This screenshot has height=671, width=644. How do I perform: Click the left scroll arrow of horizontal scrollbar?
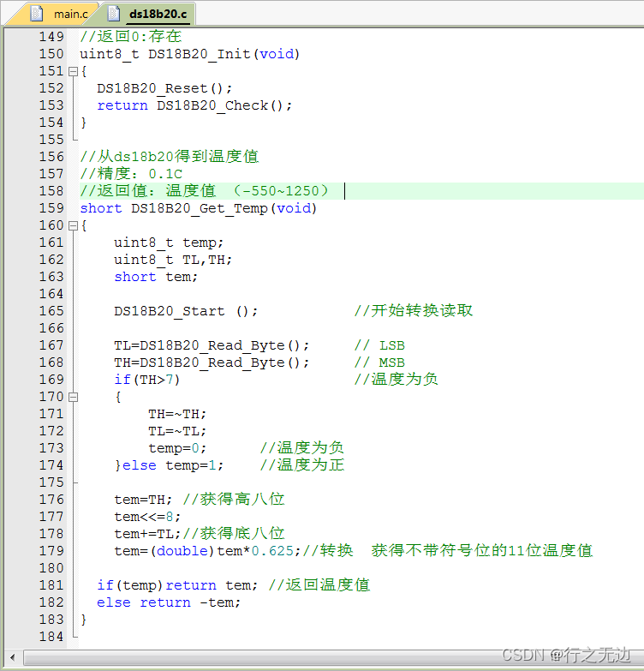12,657
